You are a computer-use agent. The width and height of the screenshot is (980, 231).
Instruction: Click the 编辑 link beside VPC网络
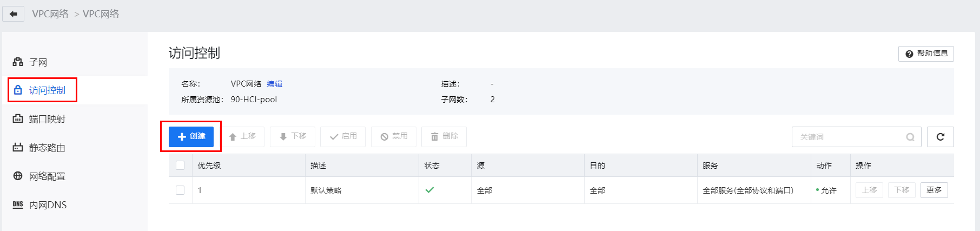click(274, 84)
